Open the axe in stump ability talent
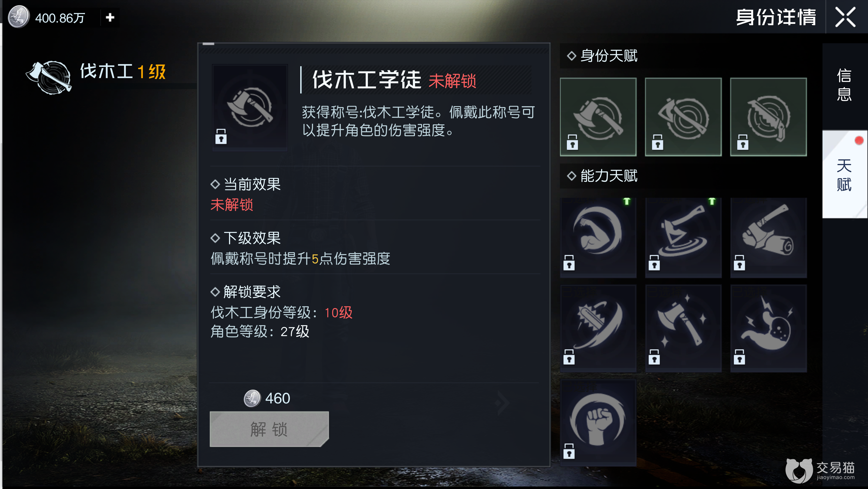Screen dimensions: 868x489 [683, 237]
